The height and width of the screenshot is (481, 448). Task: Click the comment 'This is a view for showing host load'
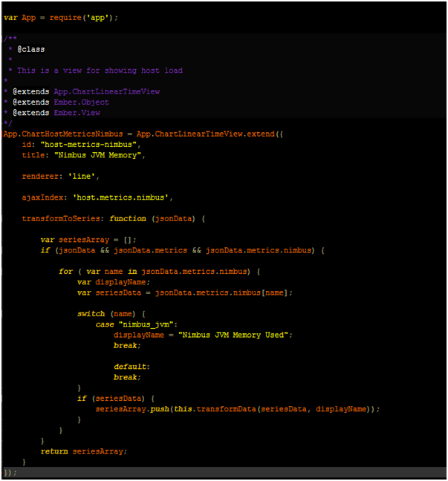[x=100, y=71]
